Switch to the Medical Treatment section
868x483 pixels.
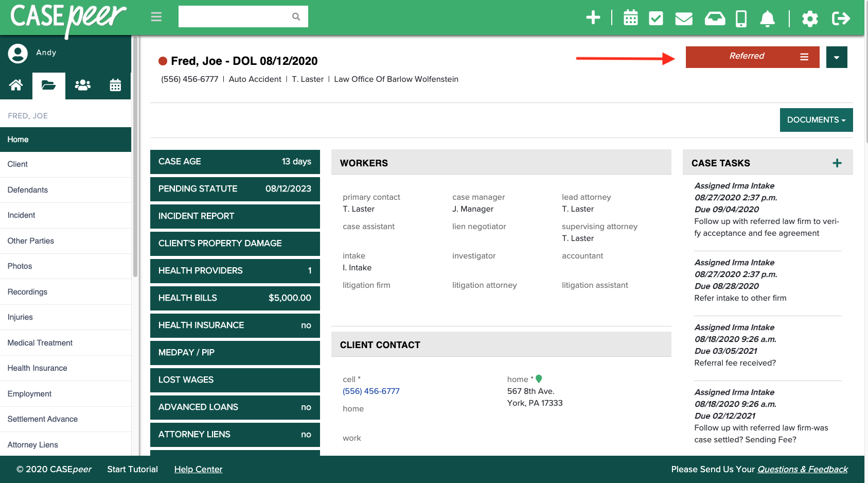tap(40, 342)
